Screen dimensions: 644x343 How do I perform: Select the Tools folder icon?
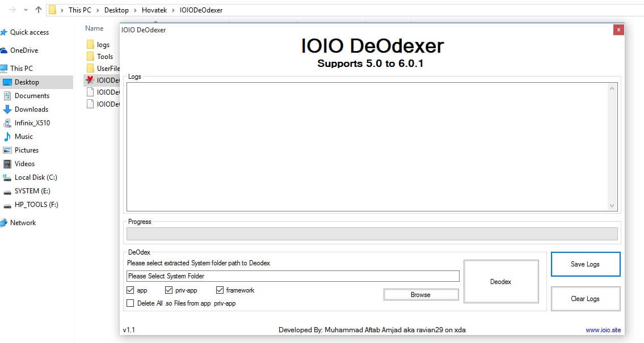click(90, 57)
